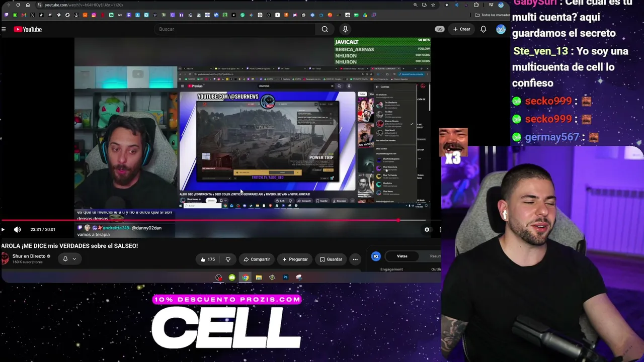Open the Crear menu
Screen dimensions: 644x362
click(461, 29)
